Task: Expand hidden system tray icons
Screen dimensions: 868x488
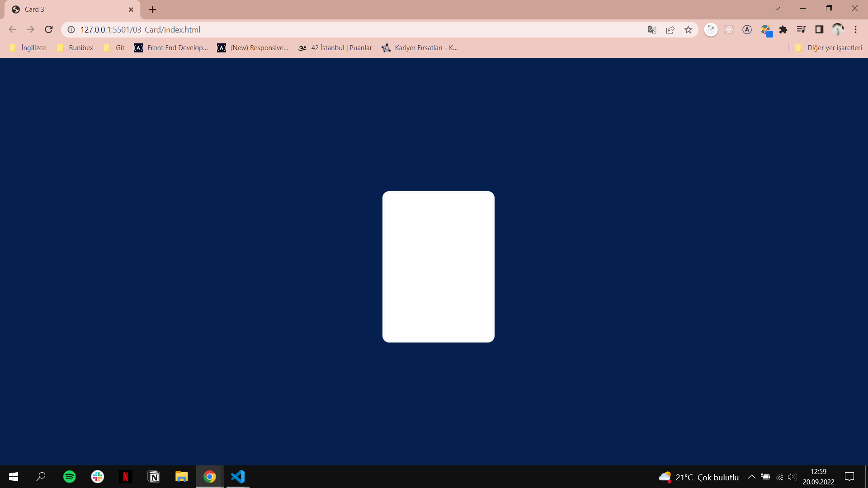Action: pos(751,476)
